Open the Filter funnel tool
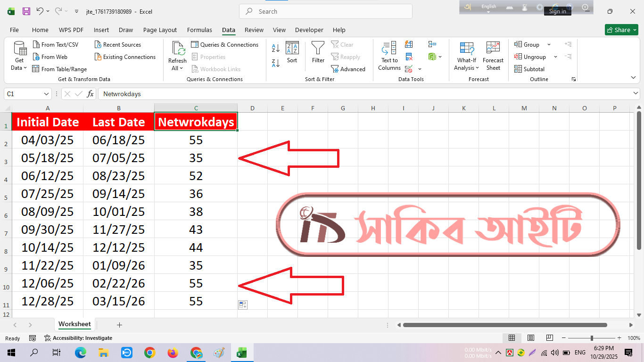644x362 pixels. click(x=318, y=52)
